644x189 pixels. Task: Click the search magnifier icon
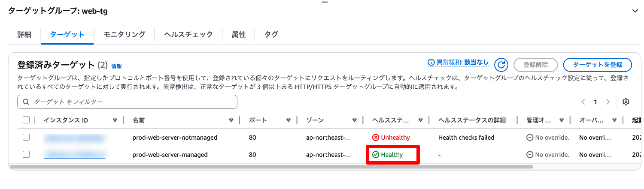(26, 102)
